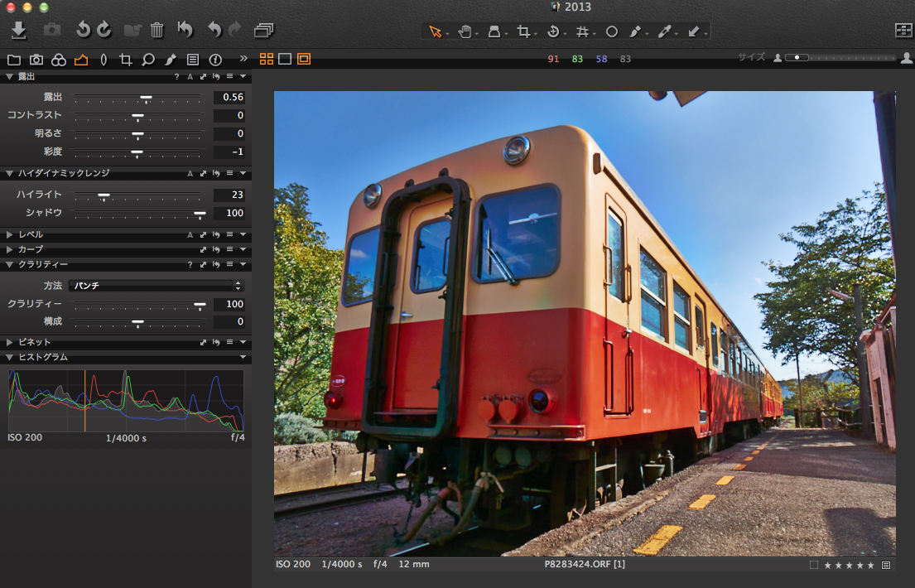Choose the Pan hand cursor tool
Image resolution: width=915 pixels, height=588 pixels.
(465, 31)
